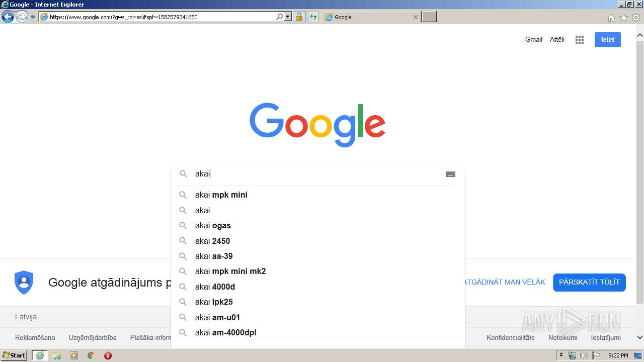
Task: Click the search box containing akai
Action: point(317,173)
